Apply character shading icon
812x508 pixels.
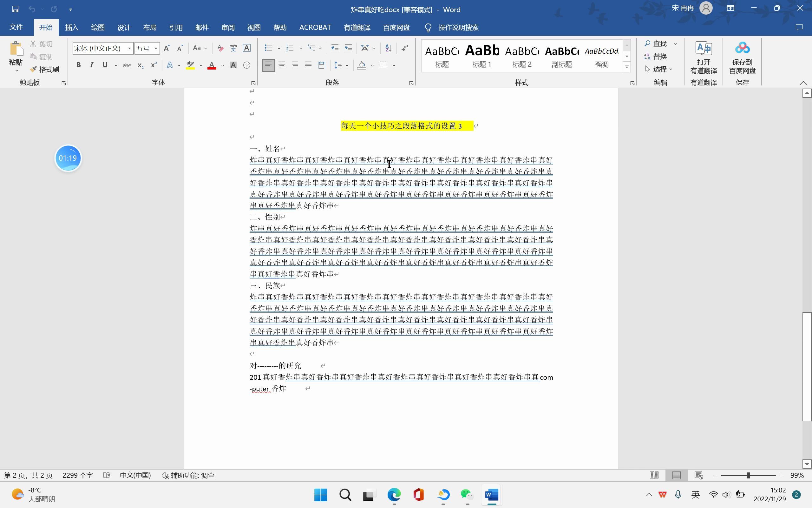(233, 65)
